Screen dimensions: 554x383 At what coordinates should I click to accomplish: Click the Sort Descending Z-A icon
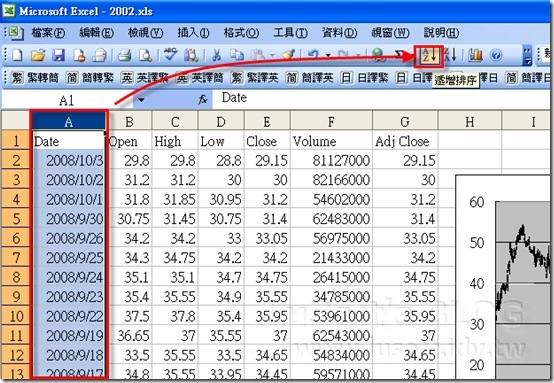point(450,55)
